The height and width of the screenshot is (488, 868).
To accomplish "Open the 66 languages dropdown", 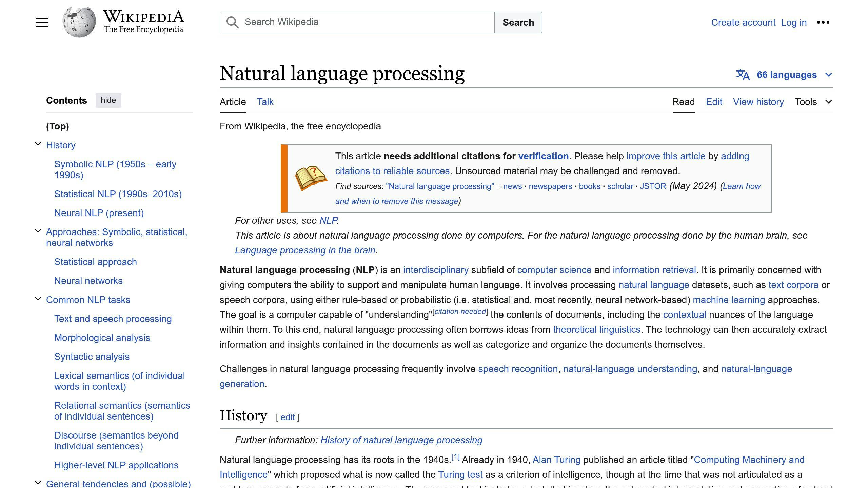I will pos(785,75).
